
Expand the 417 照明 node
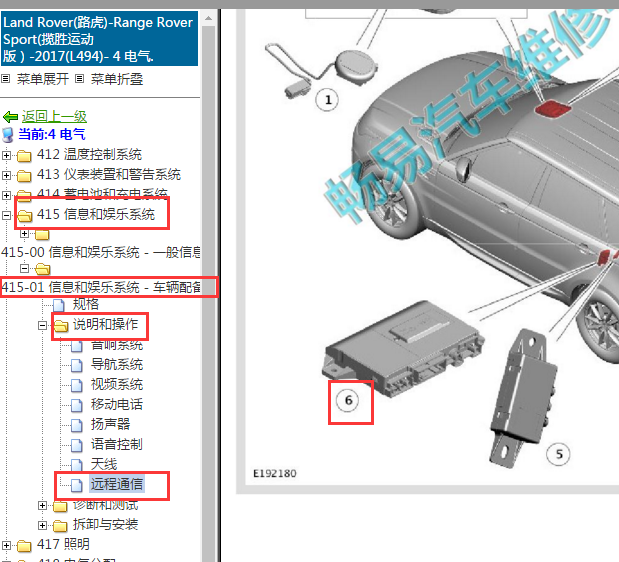click(6, 545)
